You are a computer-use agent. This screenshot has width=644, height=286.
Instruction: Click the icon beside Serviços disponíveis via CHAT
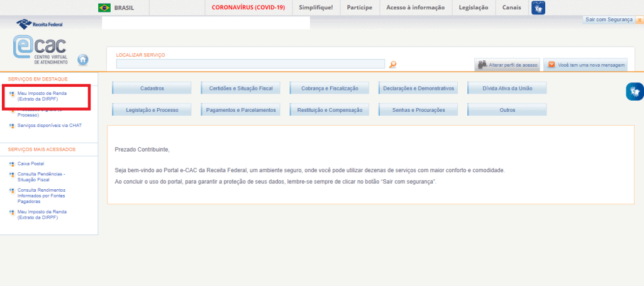(x=11, y=126)
